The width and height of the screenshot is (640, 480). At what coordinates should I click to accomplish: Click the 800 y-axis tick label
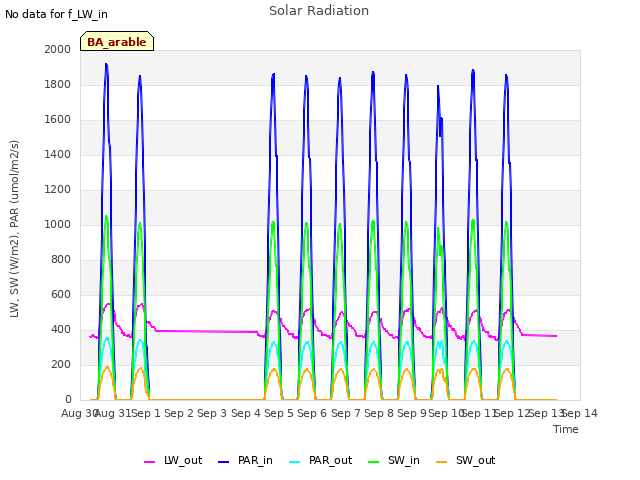61,260
